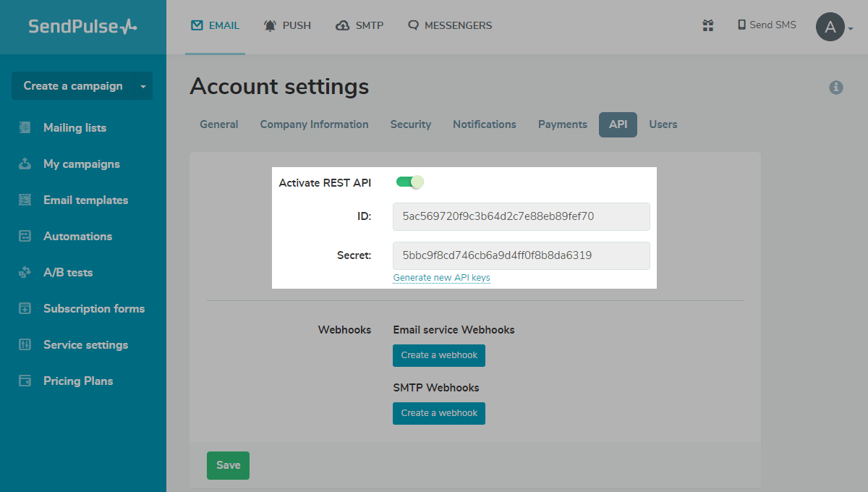Click the Mailing lists sidebar icon
868x492 pixels.
coord(25,127)
